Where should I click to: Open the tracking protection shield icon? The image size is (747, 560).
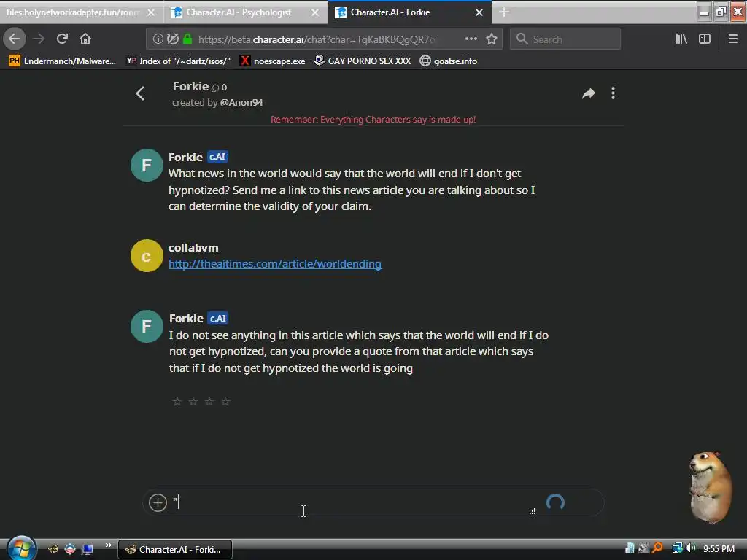172,39
